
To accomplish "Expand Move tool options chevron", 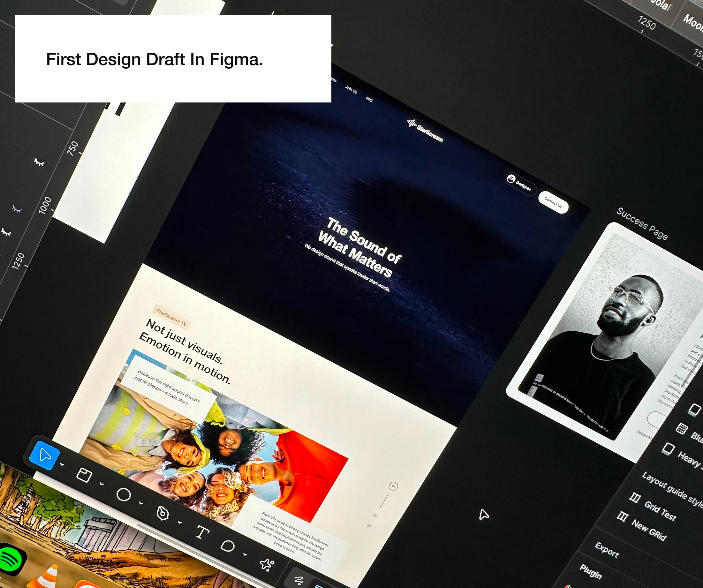I will (62, 464).
